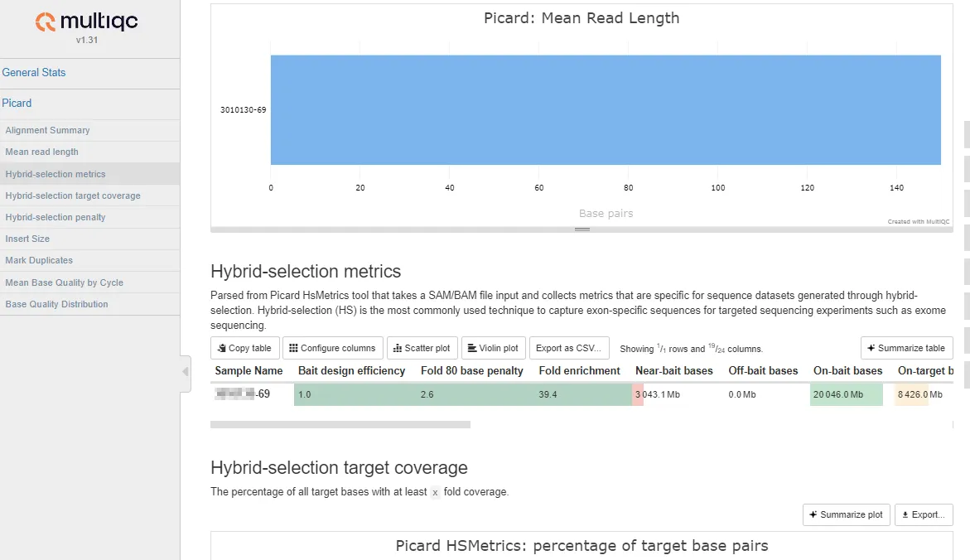This screenshot has width=970, height=560.
Task: Copy the hybrid-selection metrics table
Action: pos(244,348)
